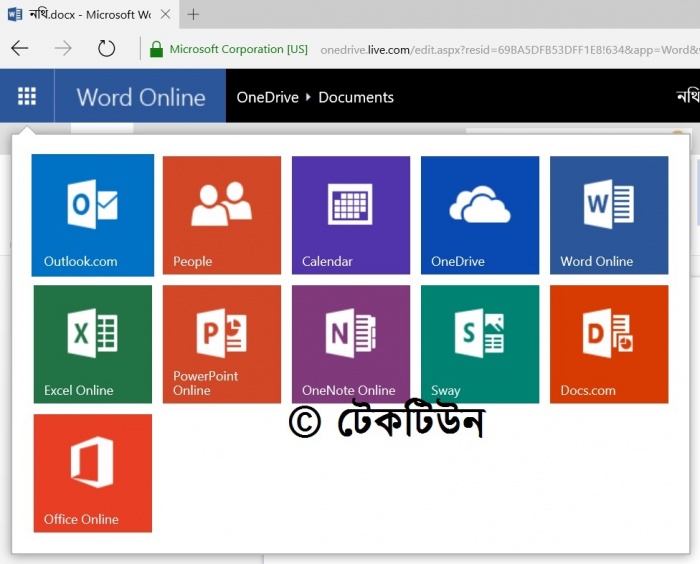The width and height of the screenshot is (700, 564).
Task: Open the Office Online tile
Action: pyautogui.click(x=93, y=473)
